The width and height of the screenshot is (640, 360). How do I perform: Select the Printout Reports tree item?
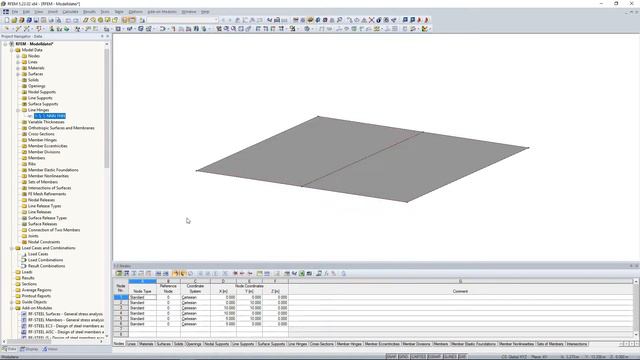pyautogui.click(x=36, y=296)
